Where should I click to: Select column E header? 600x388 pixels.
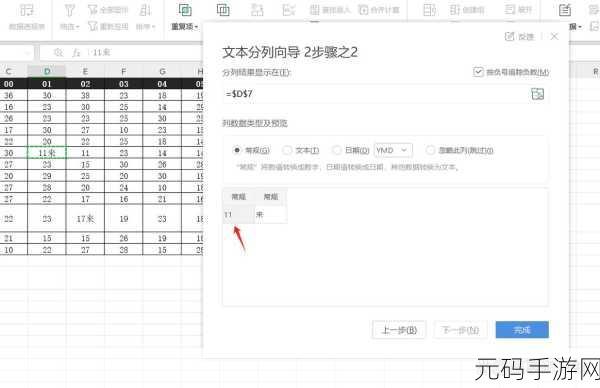point(85,72)
